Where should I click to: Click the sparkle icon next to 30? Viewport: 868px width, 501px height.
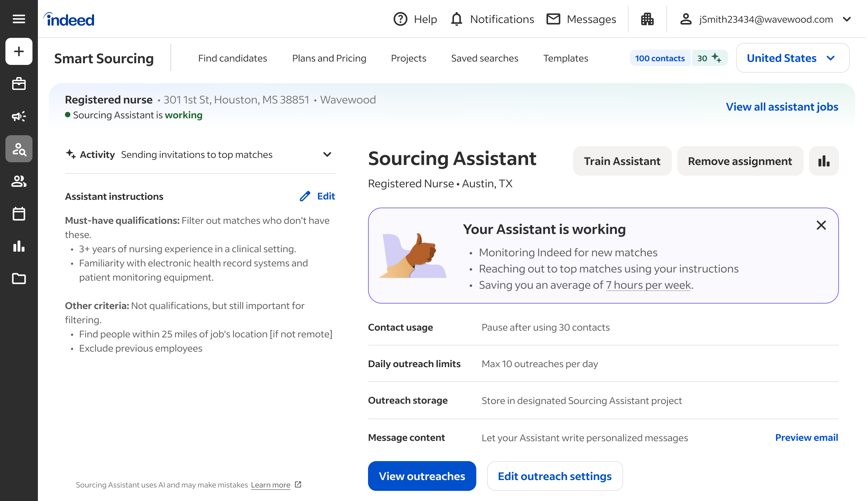716,58
